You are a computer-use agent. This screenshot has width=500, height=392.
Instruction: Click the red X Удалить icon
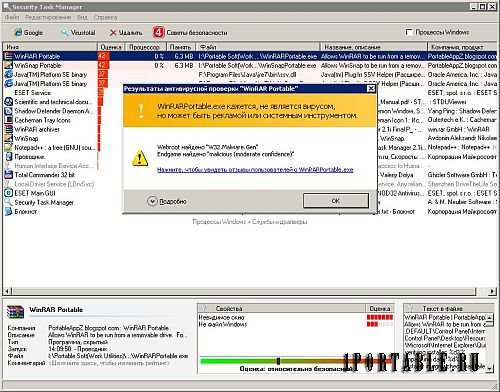coord(113,32)
